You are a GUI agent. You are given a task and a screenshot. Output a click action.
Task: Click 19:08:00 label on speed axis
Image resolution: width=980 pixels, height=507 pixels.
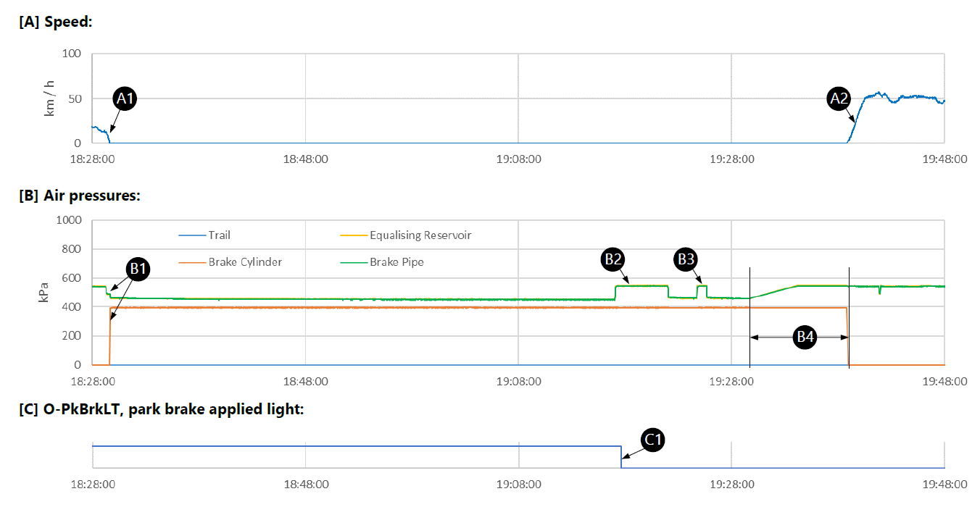click(518, 159)
